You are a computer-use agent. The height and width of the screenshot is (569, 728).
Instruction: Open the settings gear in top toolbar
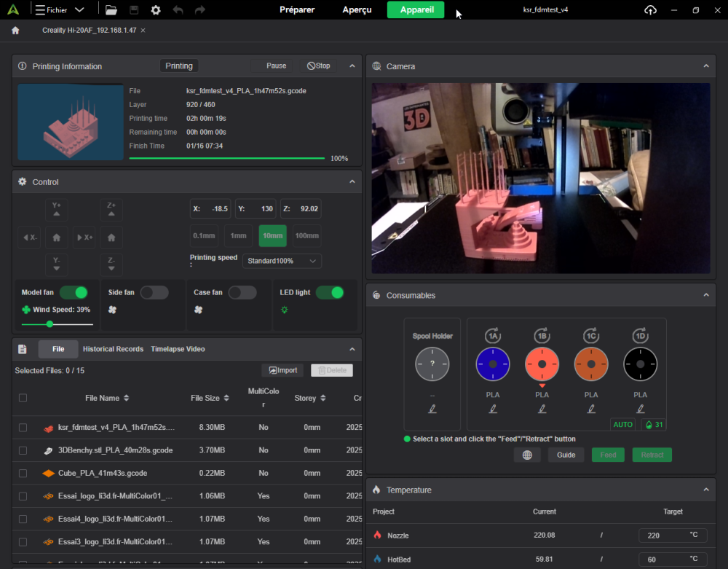(x=156, y=10)
